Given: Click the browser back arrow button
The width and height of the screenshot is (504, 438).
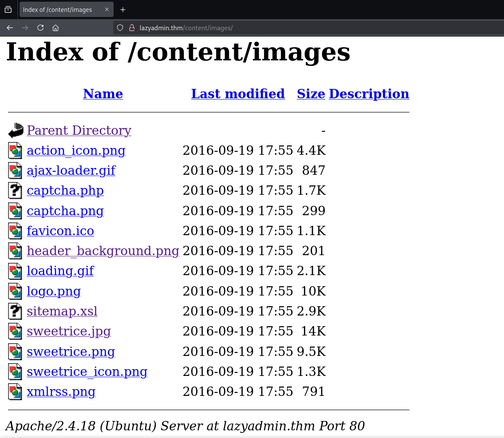Looking at the screenshot, I should click(10, 28).
